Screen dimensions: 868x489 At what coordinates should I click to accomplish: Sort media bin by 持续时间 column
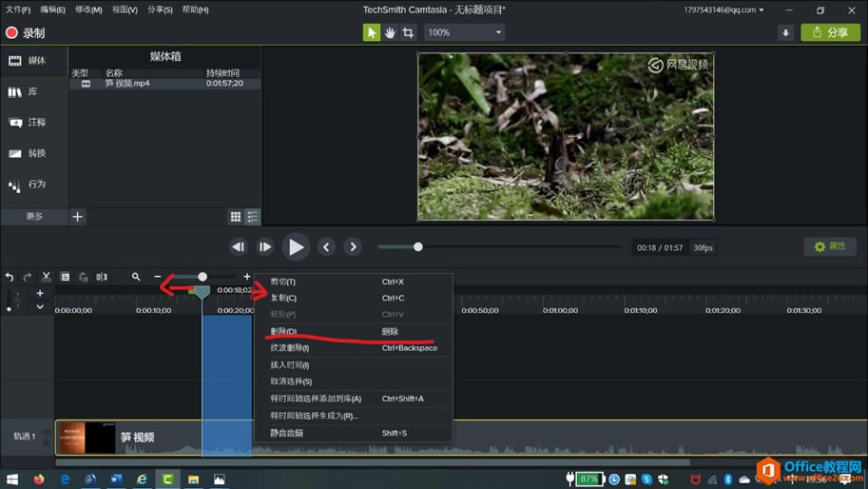pos(222,73)
